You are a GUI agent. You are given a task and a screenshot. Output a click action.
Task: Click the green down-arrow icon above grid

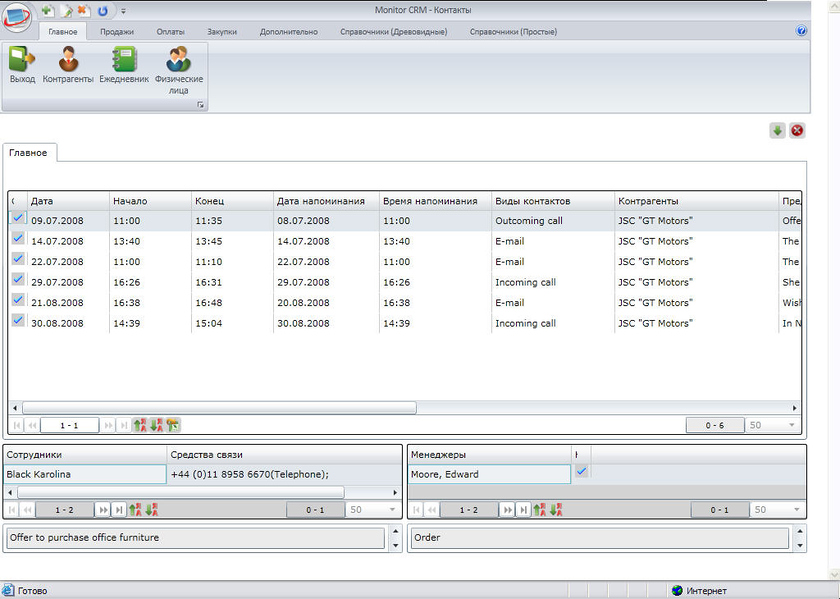click(777, 131)
